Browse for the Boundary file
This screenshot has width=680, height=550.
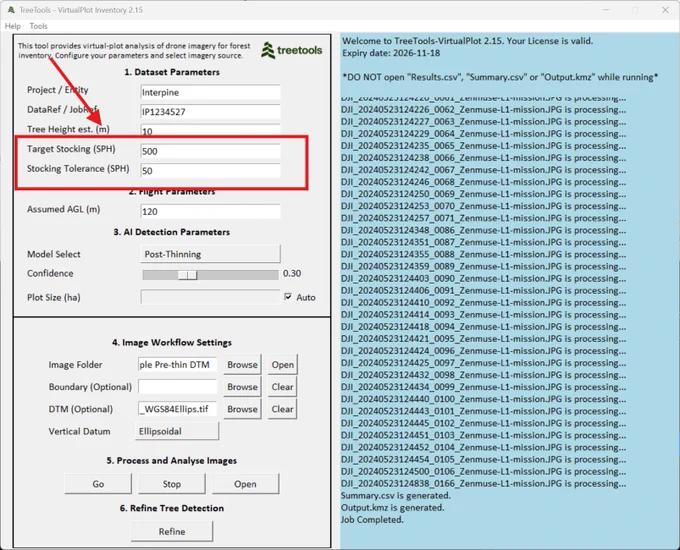click(x=242, y=387)
